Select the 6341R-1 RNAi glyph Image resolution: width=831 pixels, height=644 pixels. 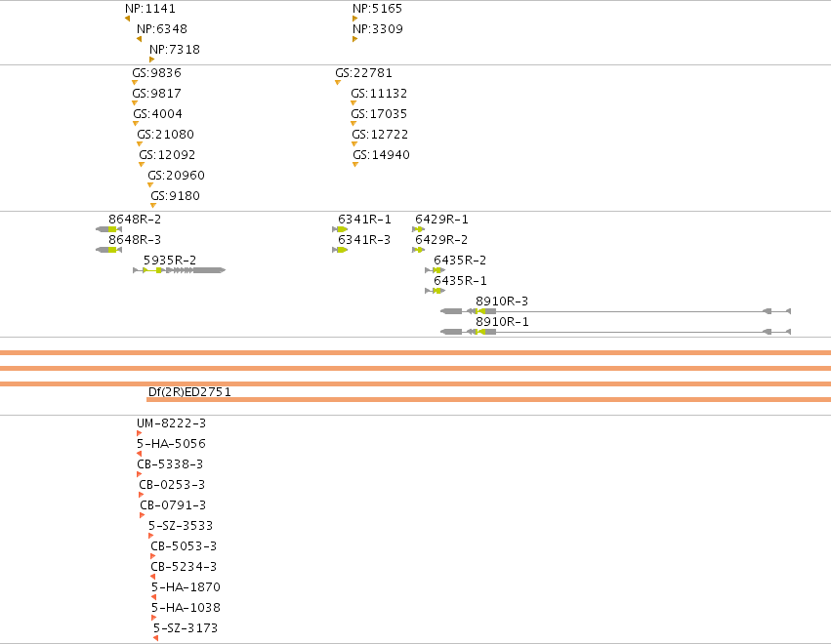click(340, 229)
